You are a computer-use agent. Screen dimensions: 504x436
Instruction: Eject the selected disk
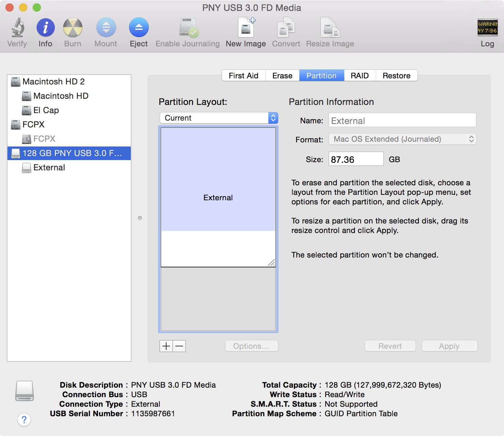pos(139,31)
